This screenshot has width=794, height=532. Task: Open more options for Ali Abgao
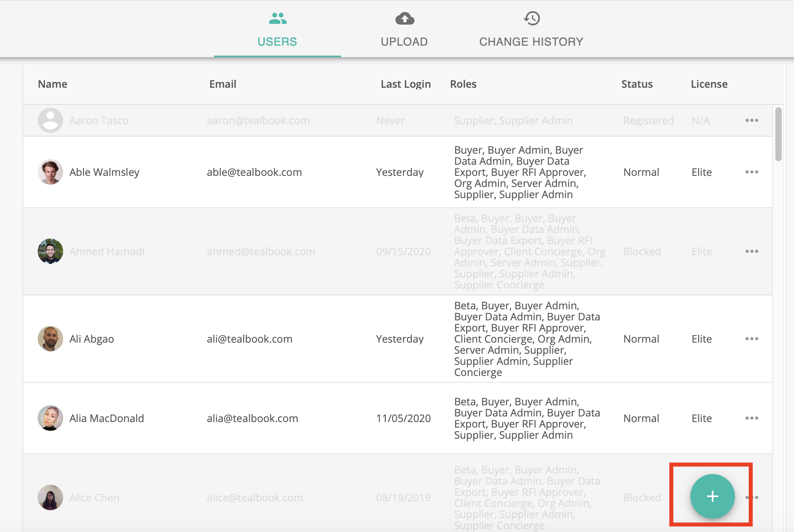[x=752, y=339]
